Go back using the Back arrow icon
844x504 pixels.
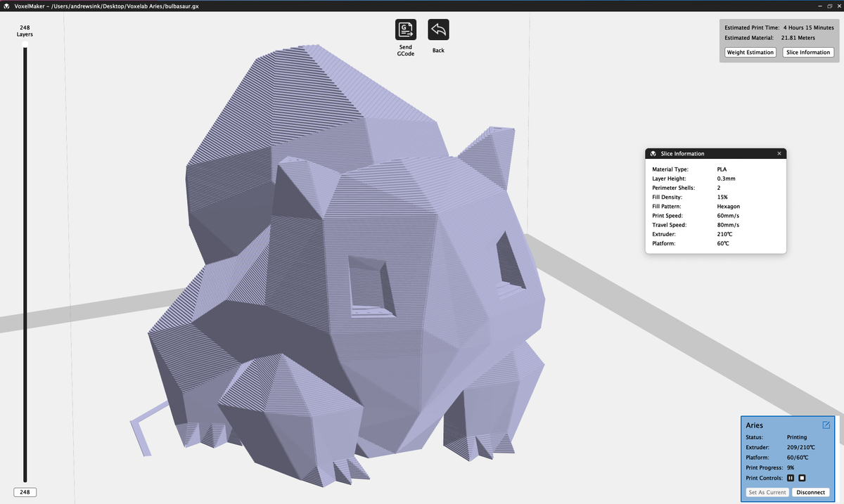click(x=438, y=30)
